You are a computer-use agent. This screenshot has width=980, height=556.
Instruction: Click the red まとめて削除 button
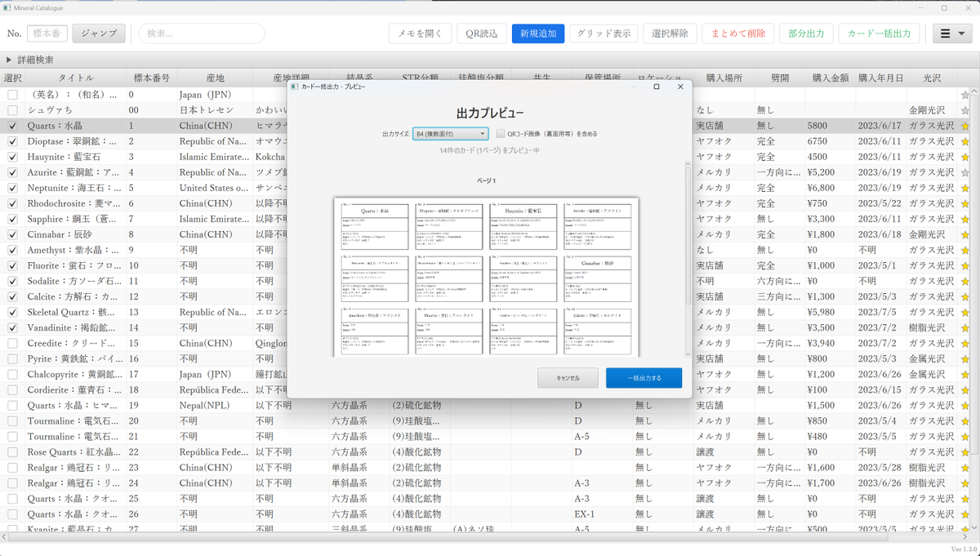point(737,34)
